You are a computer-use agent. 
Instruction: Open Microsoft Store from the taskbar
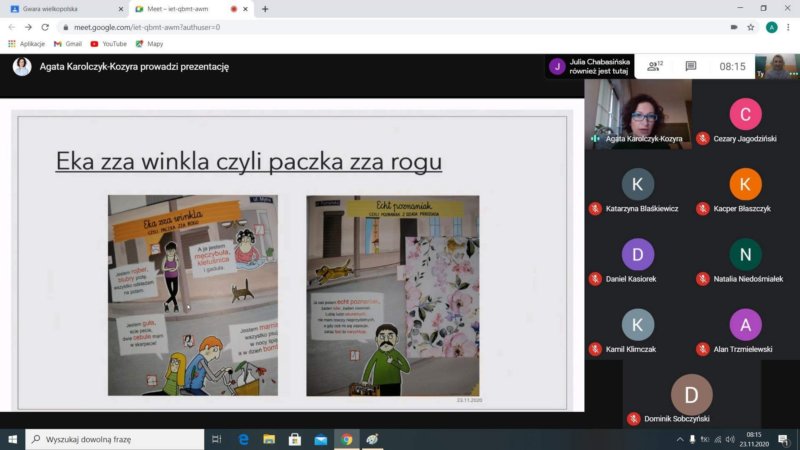point(295,439)
